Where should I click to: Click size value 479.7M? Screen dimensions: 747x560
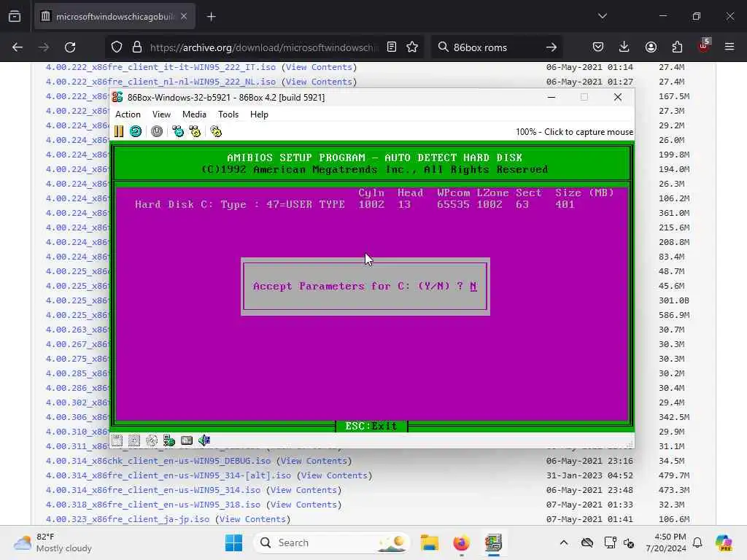(674, 475)
